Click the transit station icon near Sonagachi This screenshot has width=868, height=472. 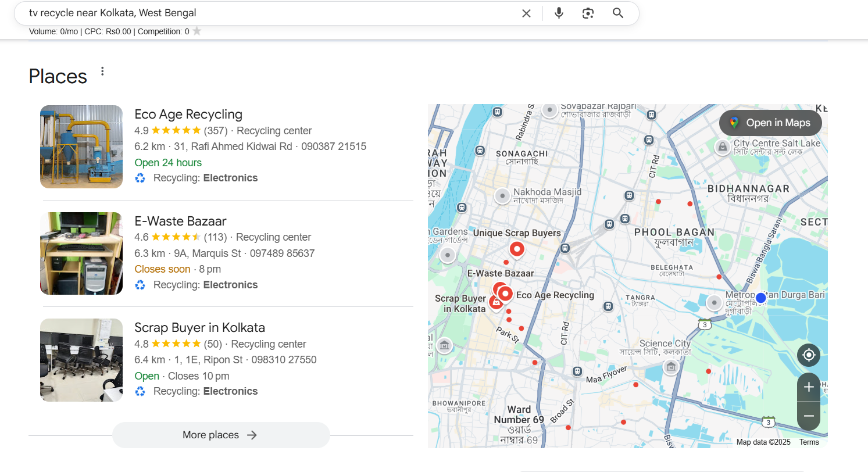click(x=480, y=151)
